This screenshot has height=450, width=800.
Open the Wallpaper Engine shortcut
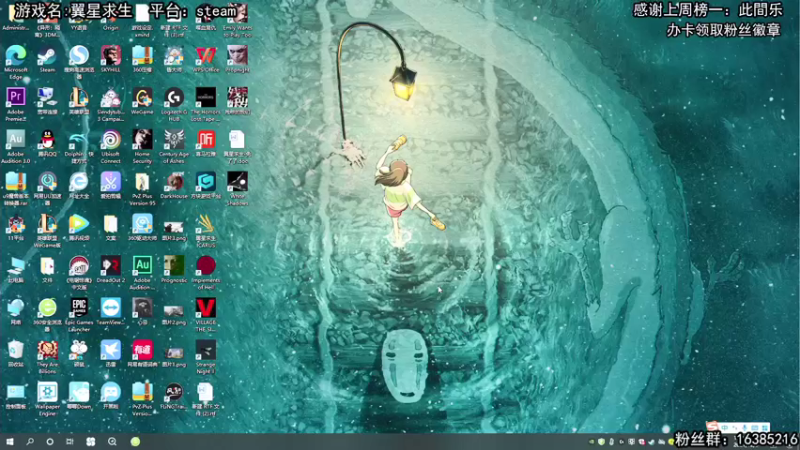(x=47, y=392)
